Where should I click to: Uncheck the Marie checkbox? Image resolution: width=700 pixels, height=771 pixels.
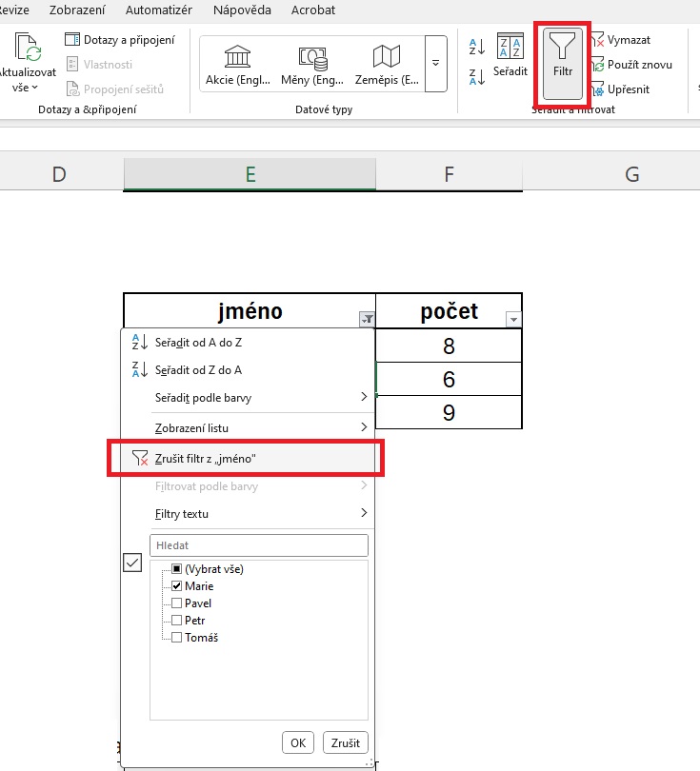[x=176, y=586]
